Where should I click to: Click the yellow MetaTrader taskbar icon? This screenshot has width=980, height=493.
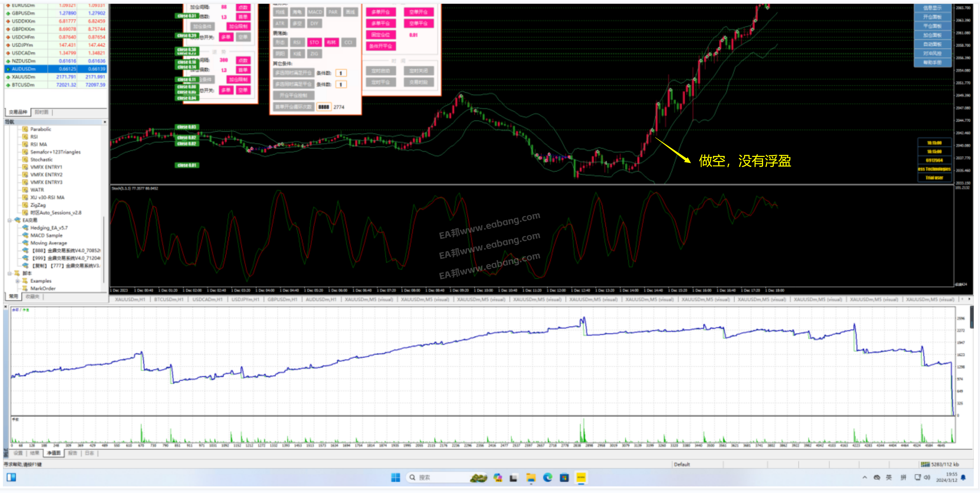pyautogui.click(x=581, y=478)
